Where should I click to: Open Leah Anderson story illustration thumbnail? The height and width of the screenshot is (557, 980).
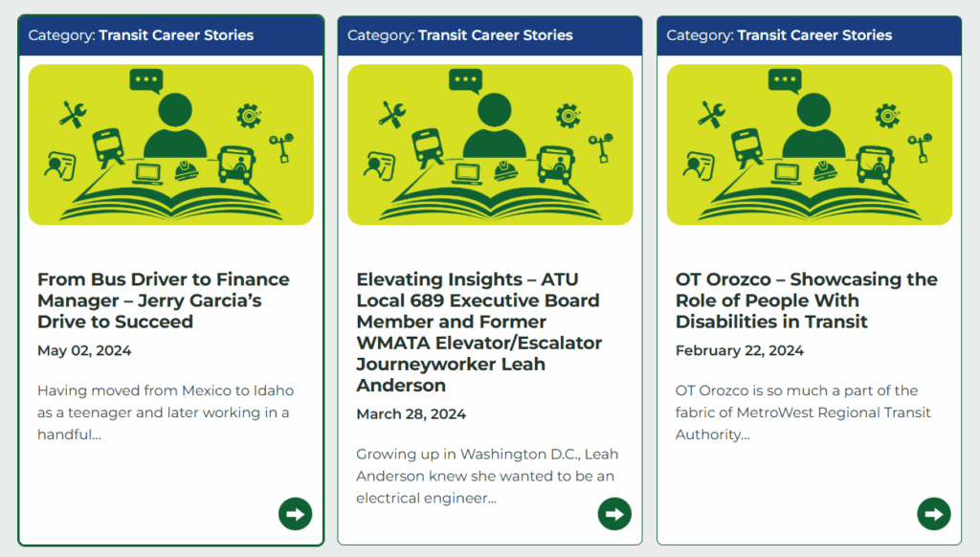[490, 145]
